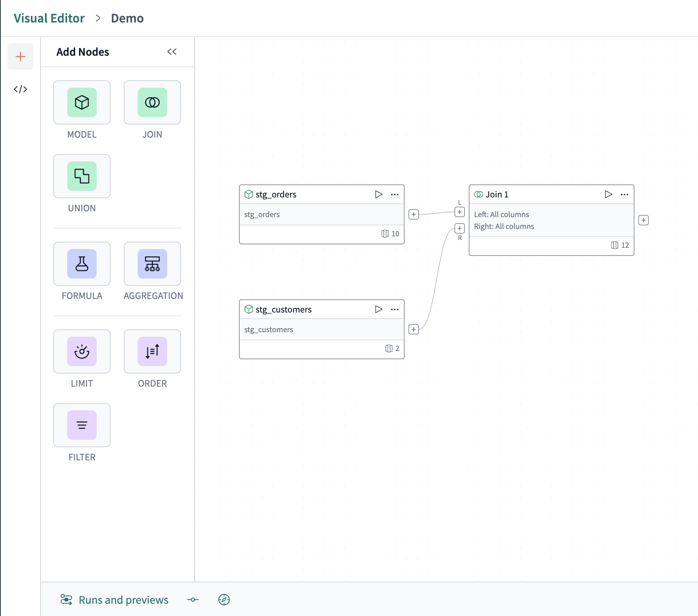Open the add panel with the orange plus
Screen dimensions: 698x616
[x=20, y=57]
